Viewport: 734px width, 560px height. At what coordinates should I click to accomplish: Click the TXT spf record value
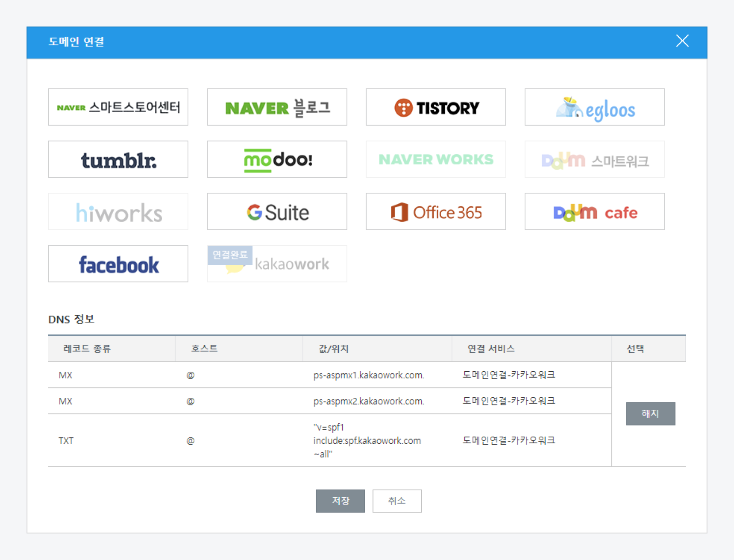(x=367, y=441)
